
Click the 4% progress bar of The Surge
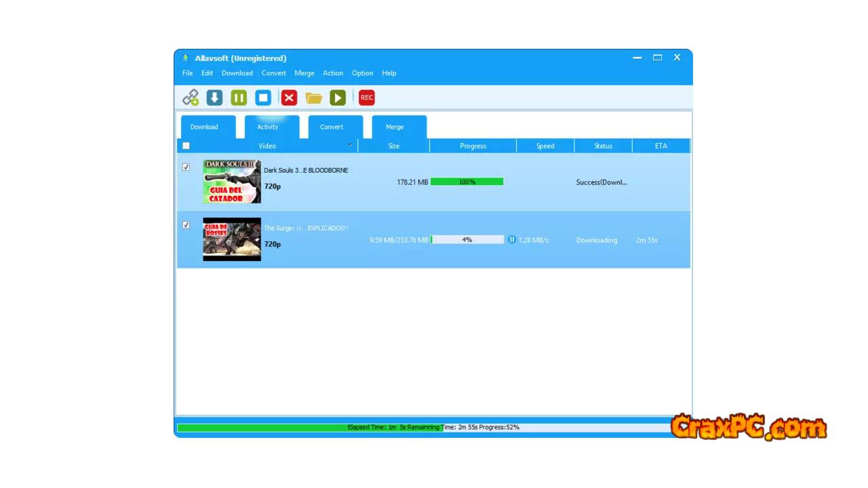467,240
